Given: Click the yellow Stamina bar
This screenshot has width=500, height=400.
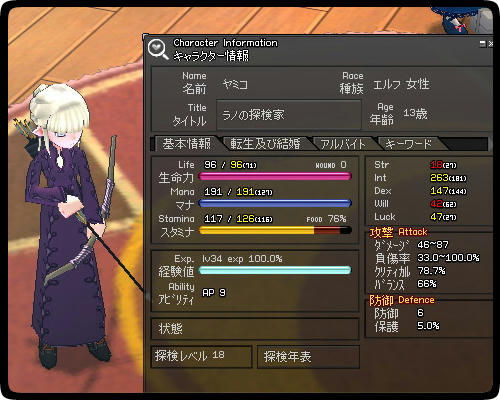Looking at the screenshot, I should pyautogui.click(x=275, y=230).
